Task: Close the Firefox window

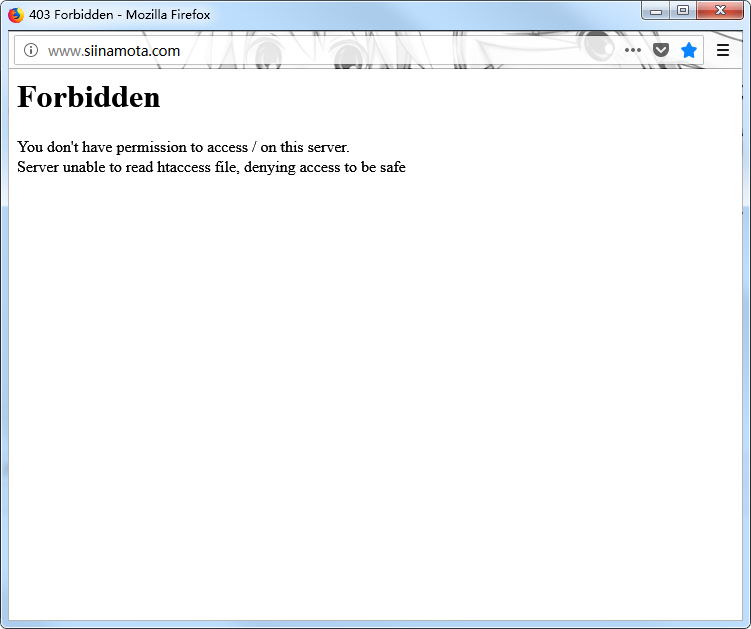Action: (x=719, y=11)
